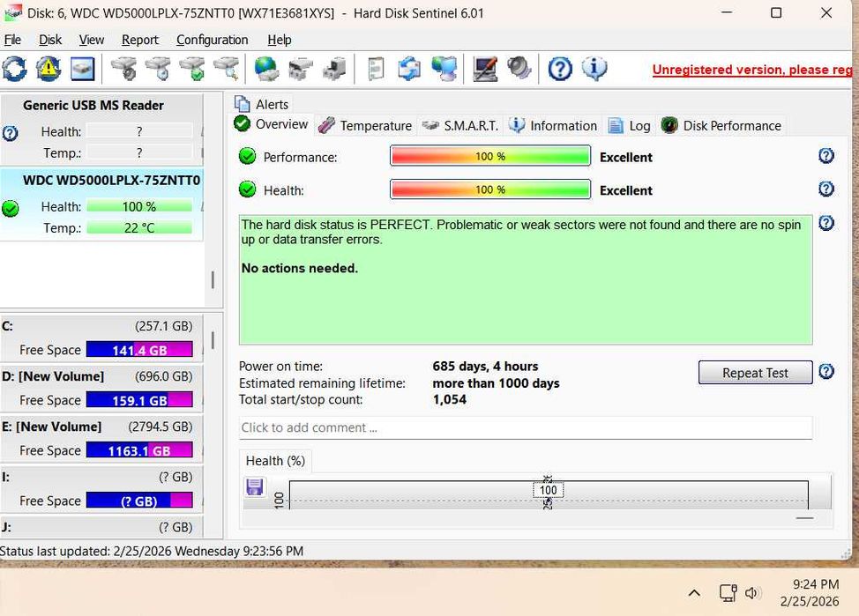Viewport: 859px width, 616px height.
Task: Open the report document toolbar icon
Action: click(x=376, y=69)
